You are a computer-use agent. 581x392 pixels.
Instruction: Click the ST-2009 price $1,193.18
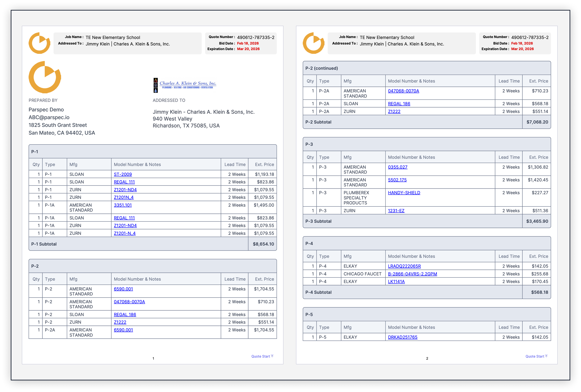pyautogui.click(x=264, y=174)
